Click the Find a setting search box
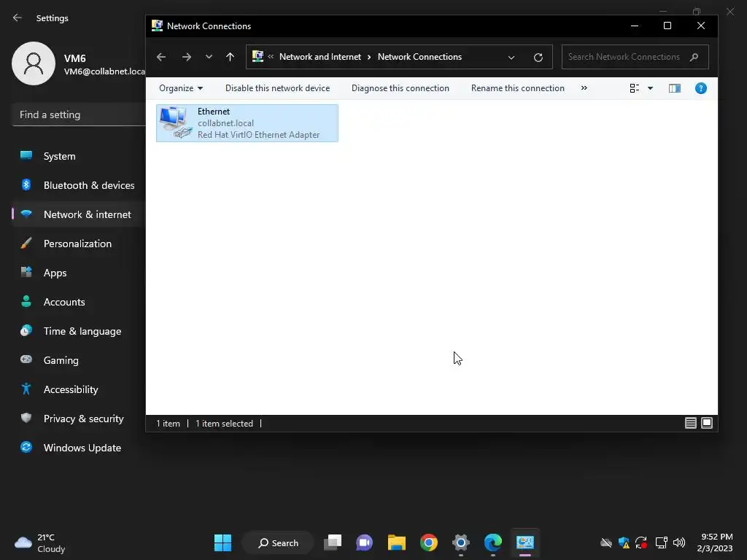747x560 pixels. 79,114
